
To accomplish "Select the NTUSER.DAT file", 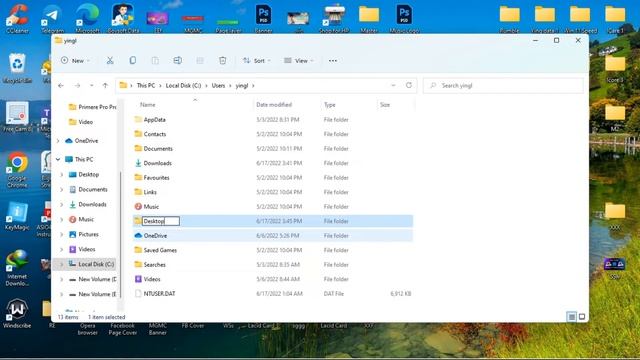I will point(273,293).
